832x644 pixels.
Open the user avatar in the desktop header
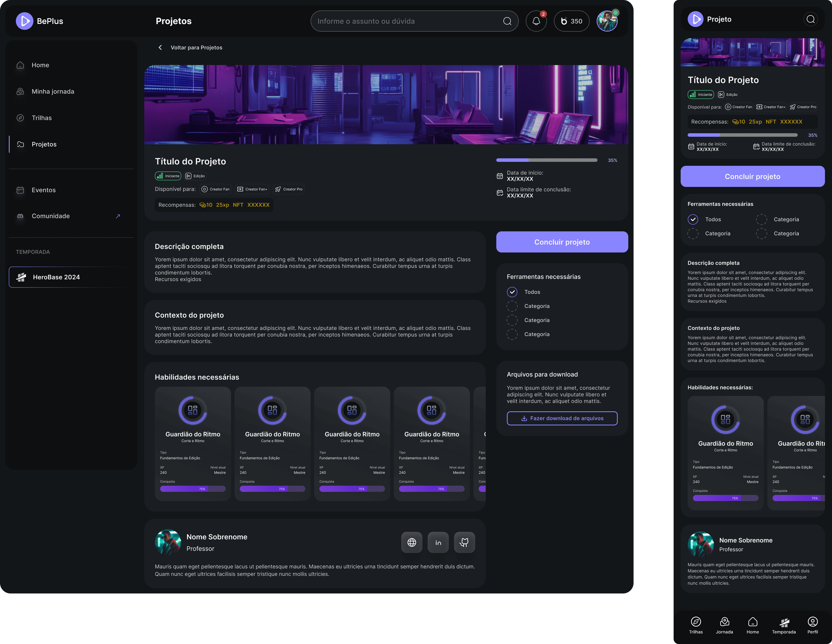coord(607,21)
